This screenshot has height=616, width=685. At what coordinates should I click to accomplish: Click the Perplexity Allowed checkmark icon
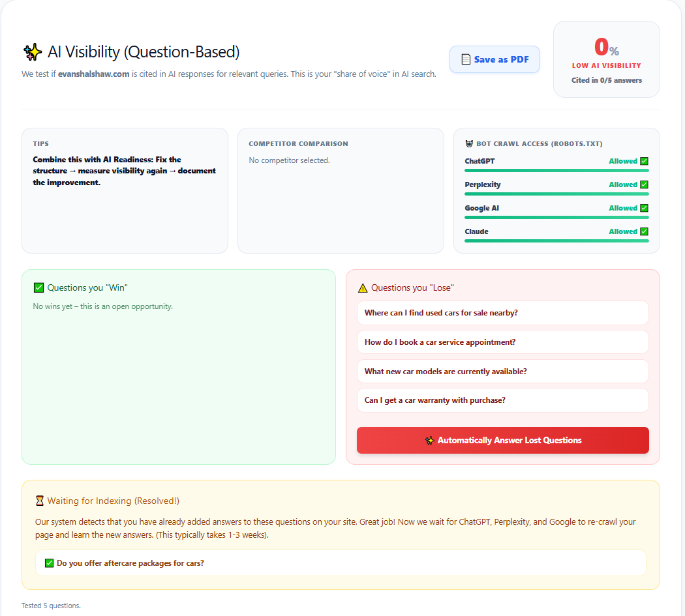click(644, 184)
